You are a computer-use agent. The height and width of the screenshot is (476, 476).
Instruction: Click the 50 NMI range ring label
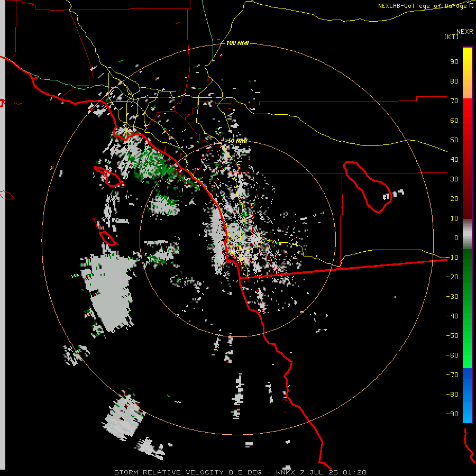pos(237,141)
